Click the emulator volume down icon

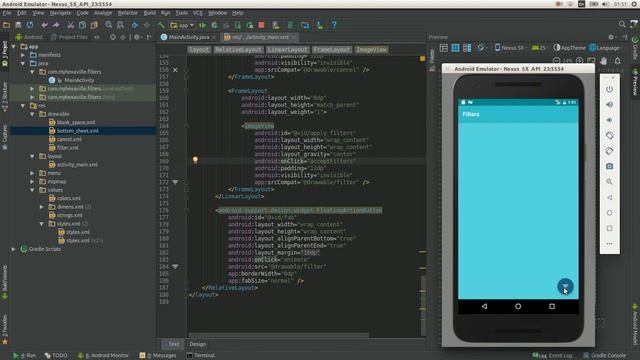[609, 120]
